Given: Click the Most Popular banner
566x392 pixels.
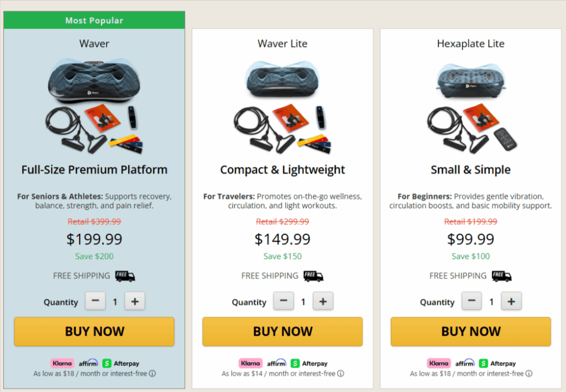Looking at the screenshot, I should [x=94, y=20].
